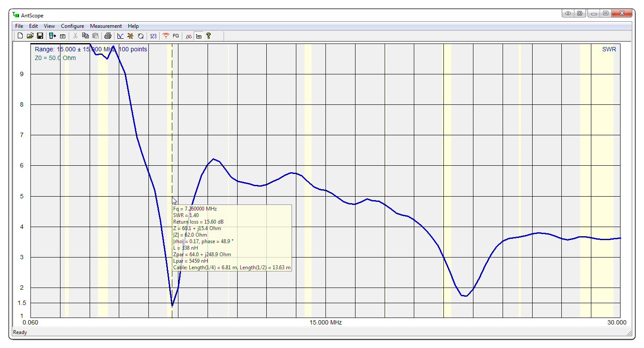
Task: Click 'Z = 60.1 + j15.4 Ohm' line
Action: [x=197, y=228]
